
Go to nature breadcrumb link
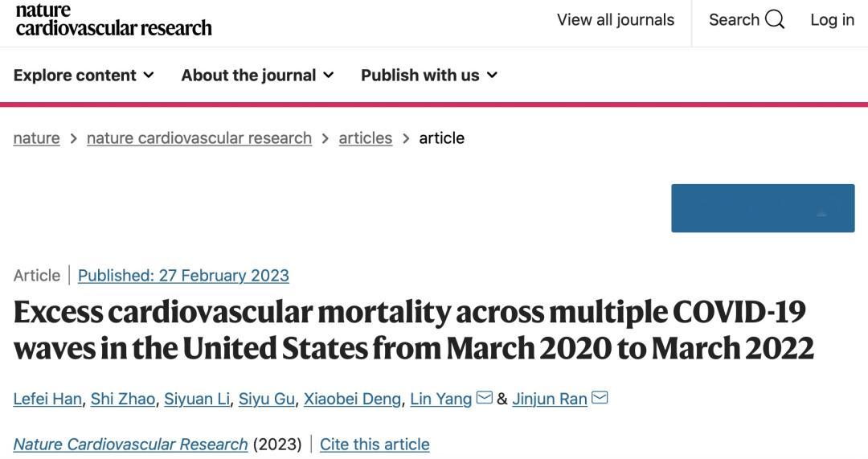pyautogui.click(x=36, y=138)
